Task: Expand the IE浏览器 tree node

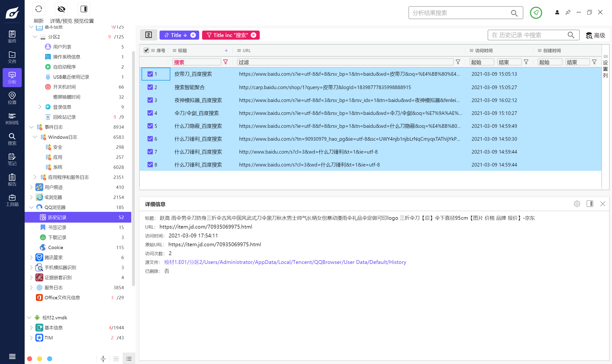Action: (x=31, y=197)
